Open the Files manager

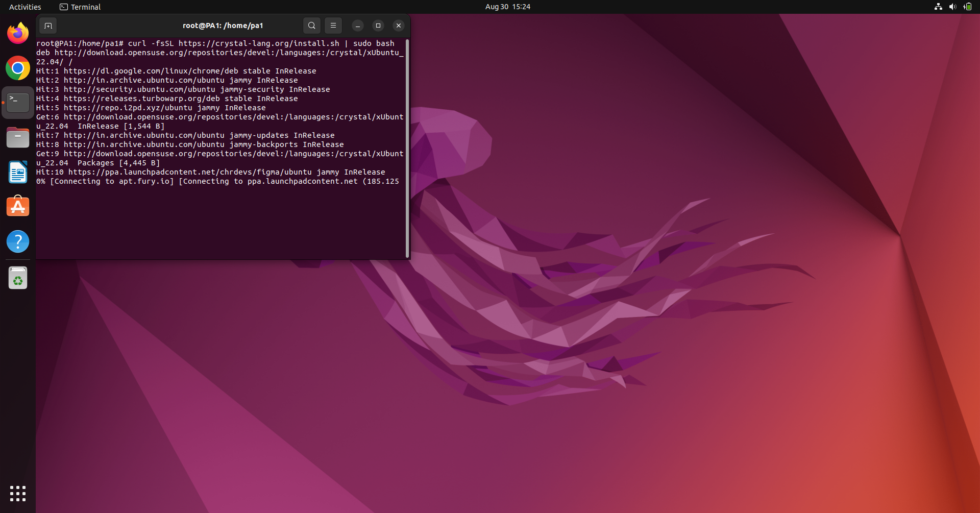pyautogui.click(x=18, y=137)
